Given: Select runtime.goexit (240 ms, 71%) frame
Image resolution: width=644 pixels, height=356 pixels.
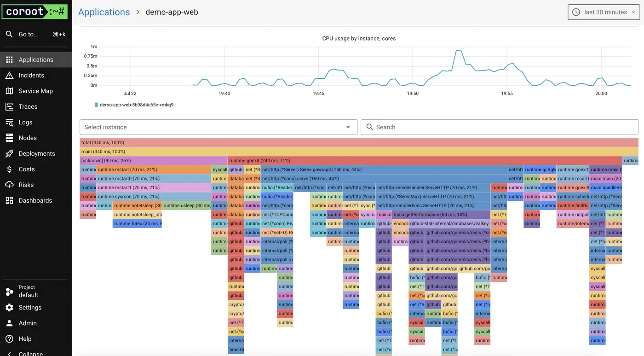Looking at the screenshot, I should pos(425,161).
